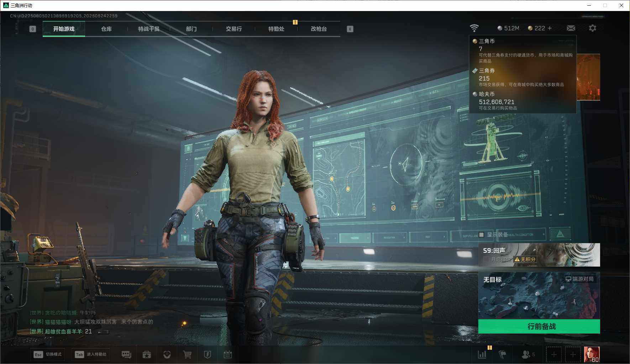
Task: Open the flag icon in bottom bar
Action: point(503,354)
